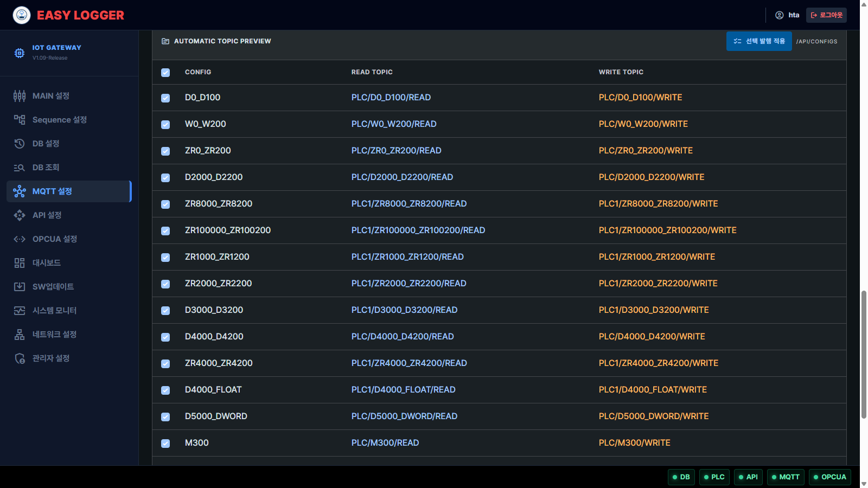Click the vertical page scrollbar thumb
The width and height of the screenshot is (868, 488).
pos(864,355)
